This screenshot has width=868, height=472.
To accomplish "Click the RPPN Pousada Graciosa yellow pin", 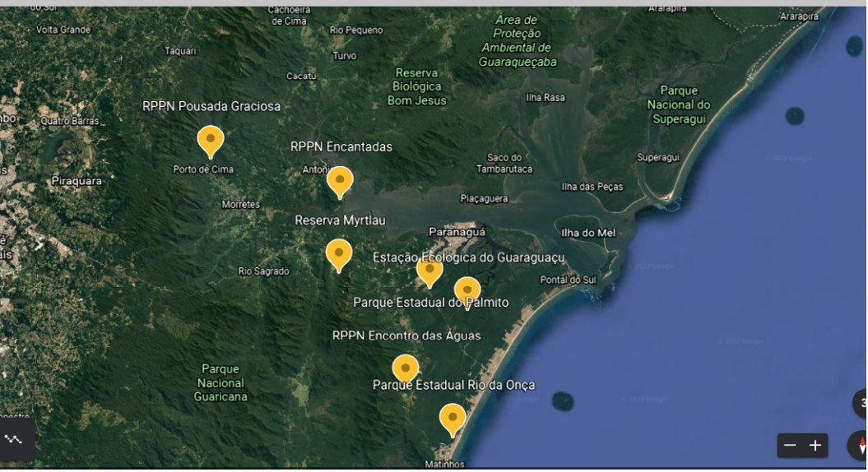I will pyautogui.click(x=211, y=141).
